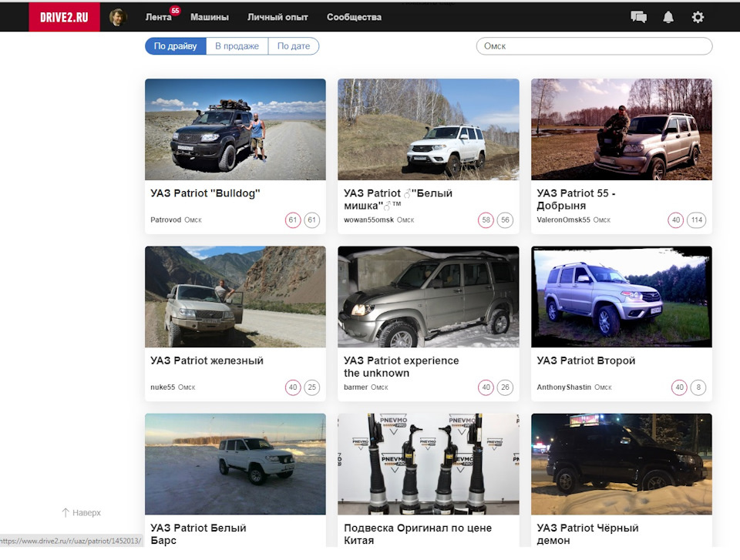Screen dimensions: 740x560
Task: Open the железный car photo
Action: click(x=235, y=297)
